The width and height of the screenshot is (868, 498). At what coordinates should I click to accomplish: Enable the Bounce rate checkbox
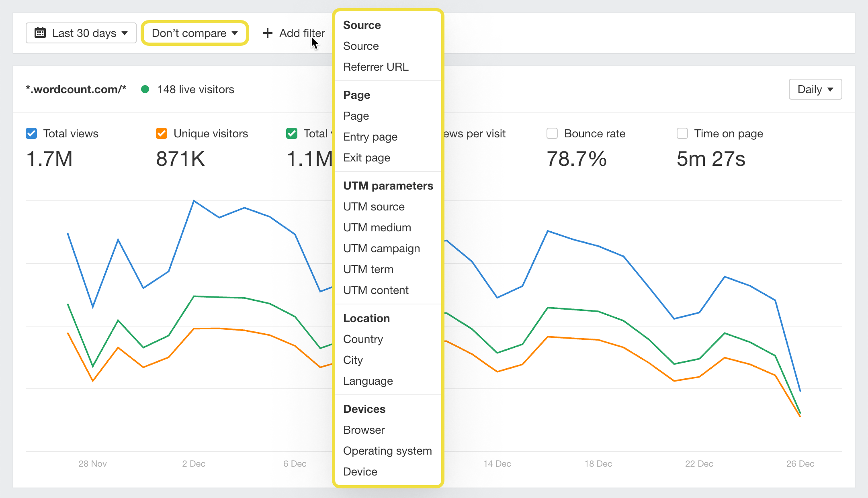pos(552,133)
